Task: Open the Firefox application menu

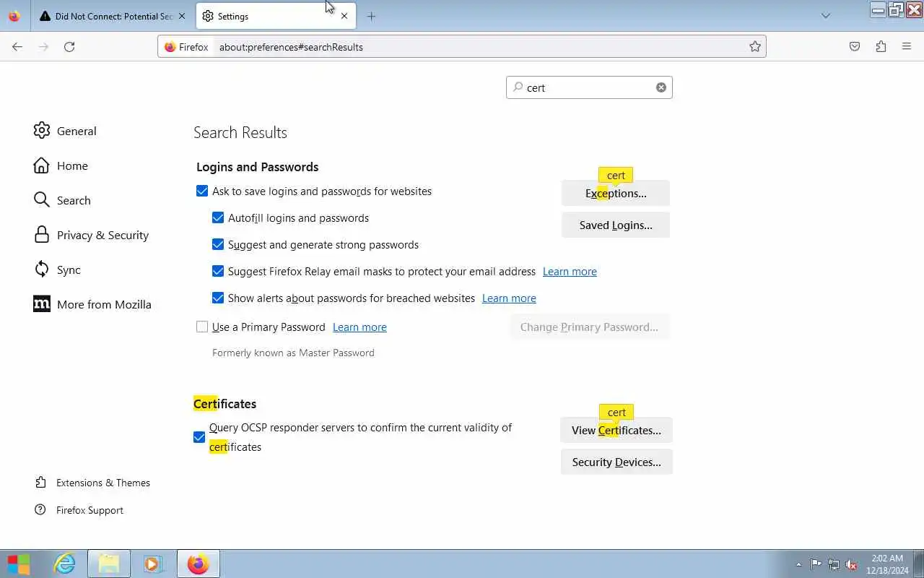Action: (907, 47)
